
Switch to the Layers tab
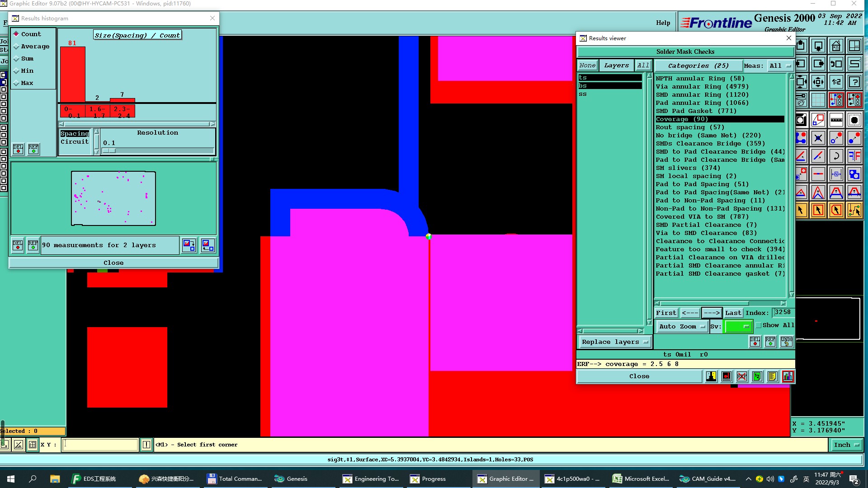[x=616, y=66]
